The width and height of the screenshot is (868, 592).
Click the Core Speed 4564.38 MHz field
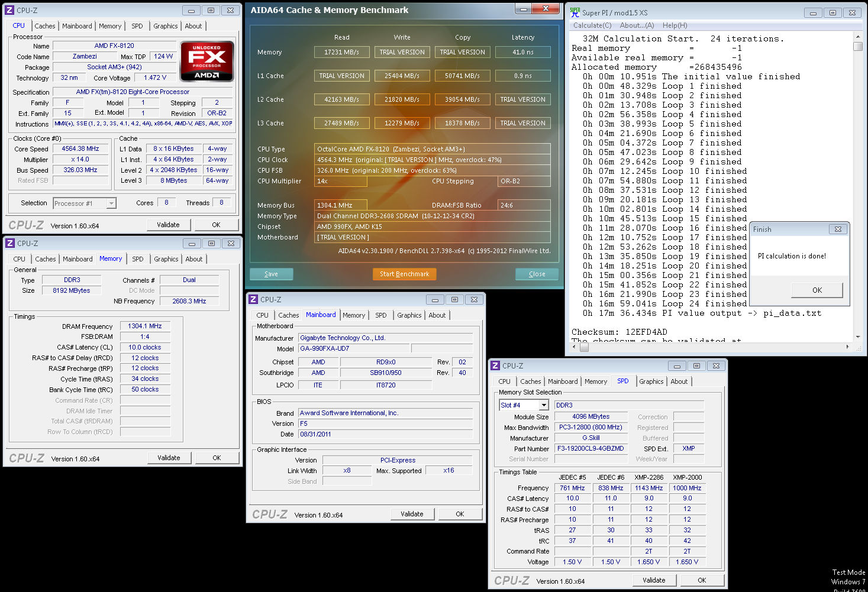80,148
